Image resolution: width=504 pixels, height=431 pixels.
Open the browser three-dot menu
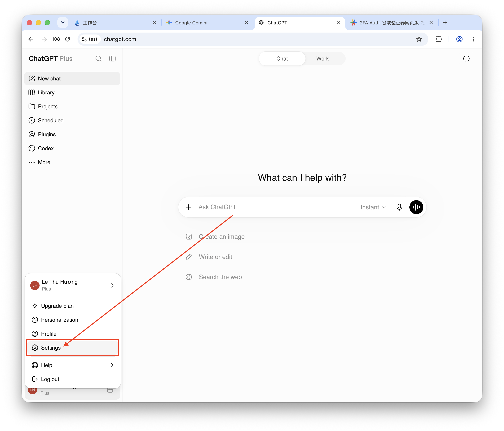click(x=473, y=39)
